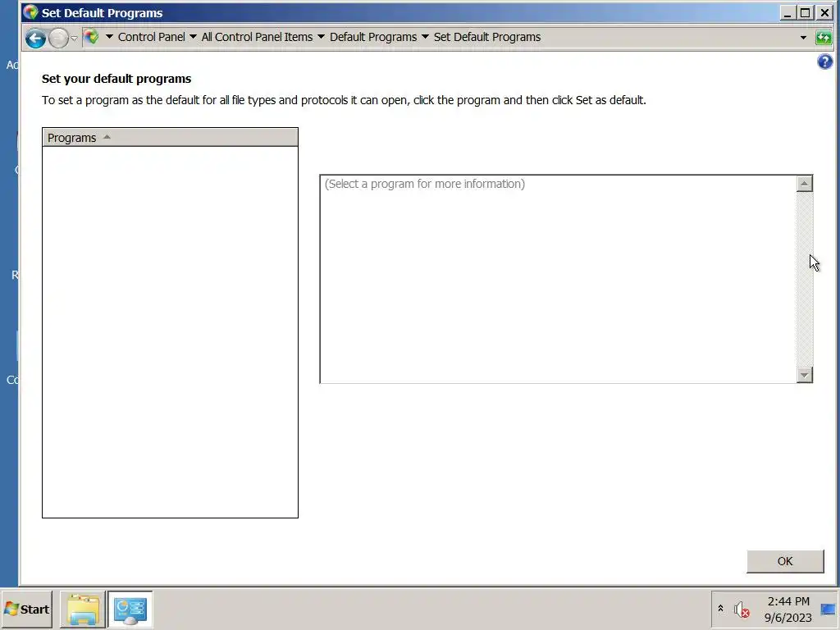The width and height of the screenshot is (840, 630).
Task: Click Set Default Programs breadcrumb
Action: tap(487, 37)
